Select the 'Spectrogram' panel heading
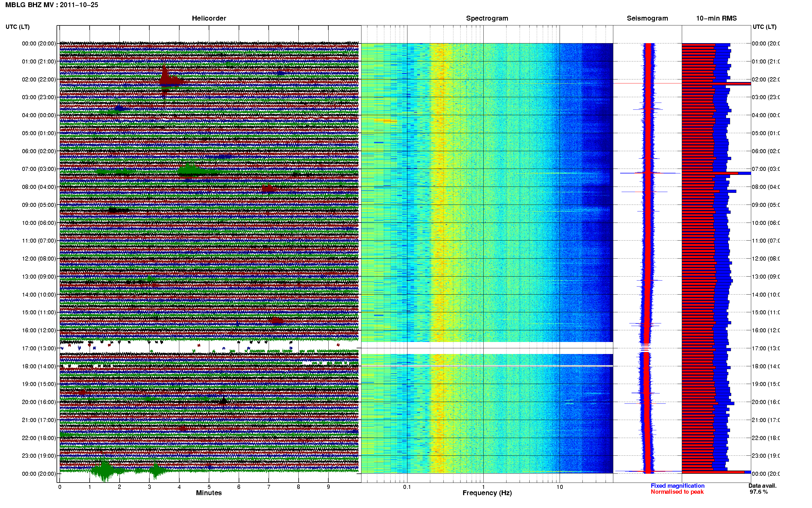Viewport: 812px width, 508px height. [x=487, y=18]
